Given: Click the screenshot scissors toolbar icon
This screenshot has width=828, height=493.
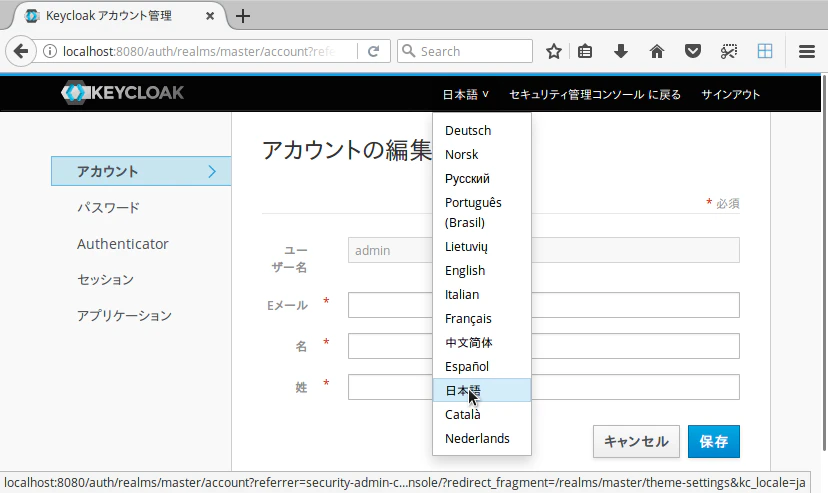Looking at the screenshot, I should pos(729,51).
